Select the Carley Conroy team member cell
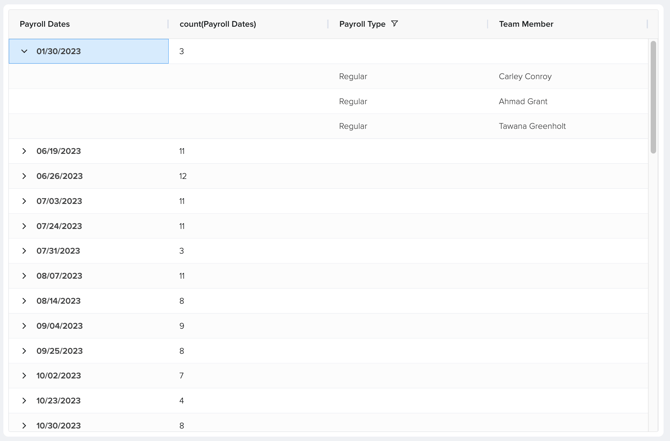 525,76
